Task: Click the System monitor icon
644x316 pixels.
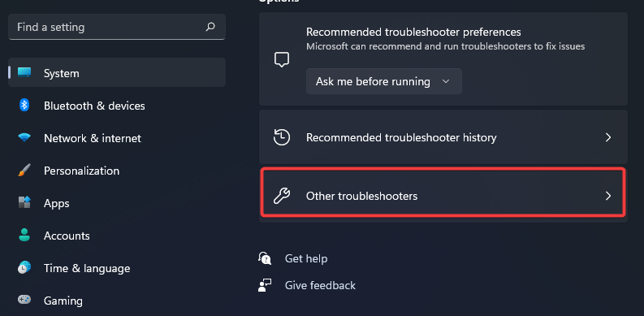Action: tap(24, 73)
